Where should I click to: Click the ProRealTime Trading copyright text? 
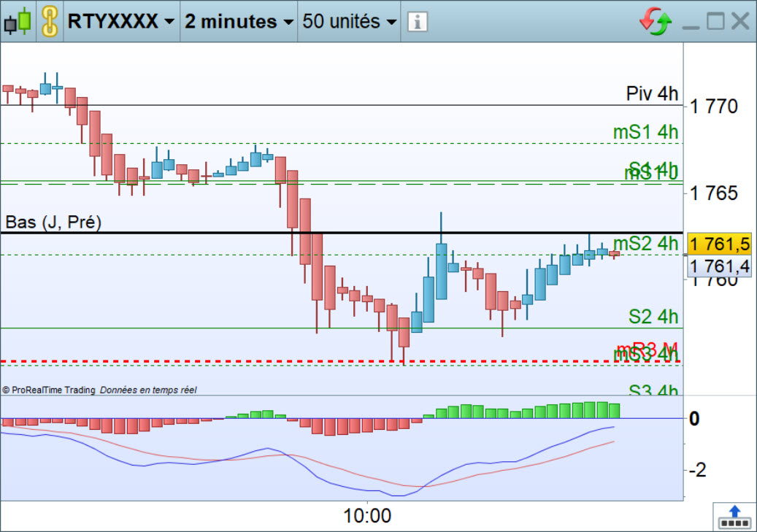click(x=49, y=390)
